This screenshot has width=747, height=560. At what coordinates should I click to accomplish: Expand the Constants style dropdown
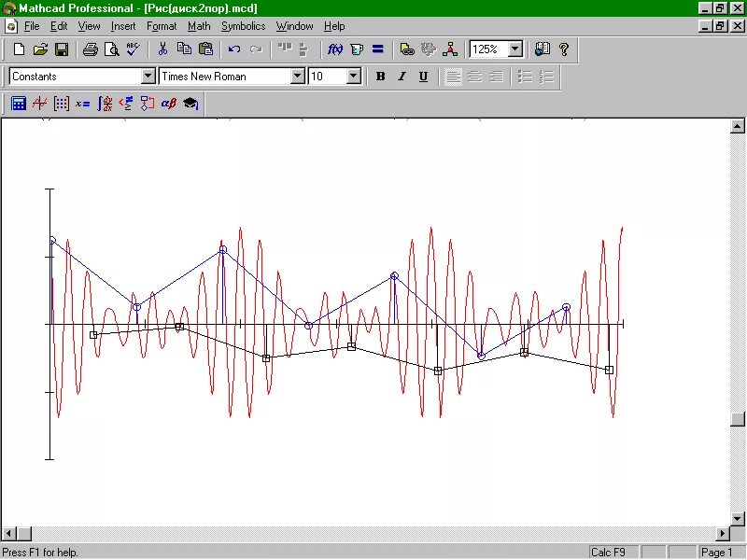click(x=148, y=77)
